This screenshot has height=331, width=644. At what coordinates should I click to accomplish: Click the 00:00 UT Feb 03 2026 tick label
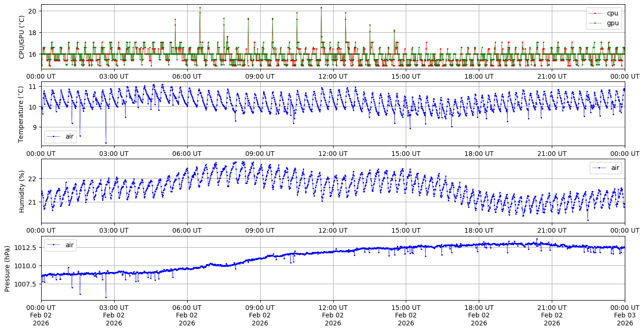point(625,315)
